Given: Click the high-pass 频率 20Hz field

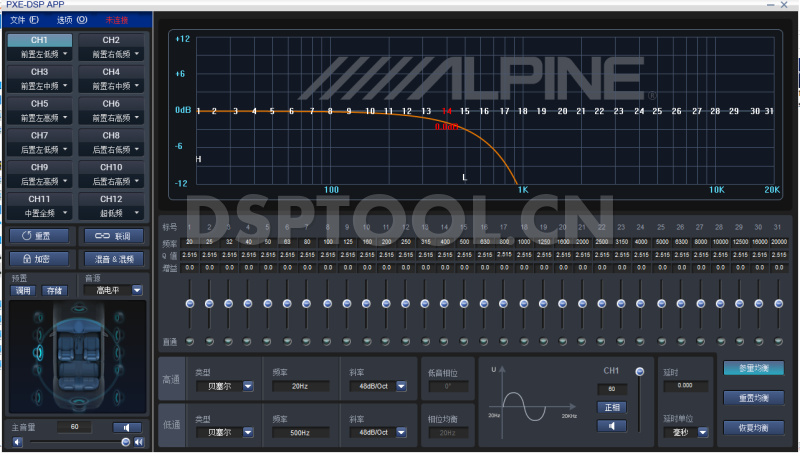Looking at the screenshot, I should pyautogui.click(x=300, y=386).
